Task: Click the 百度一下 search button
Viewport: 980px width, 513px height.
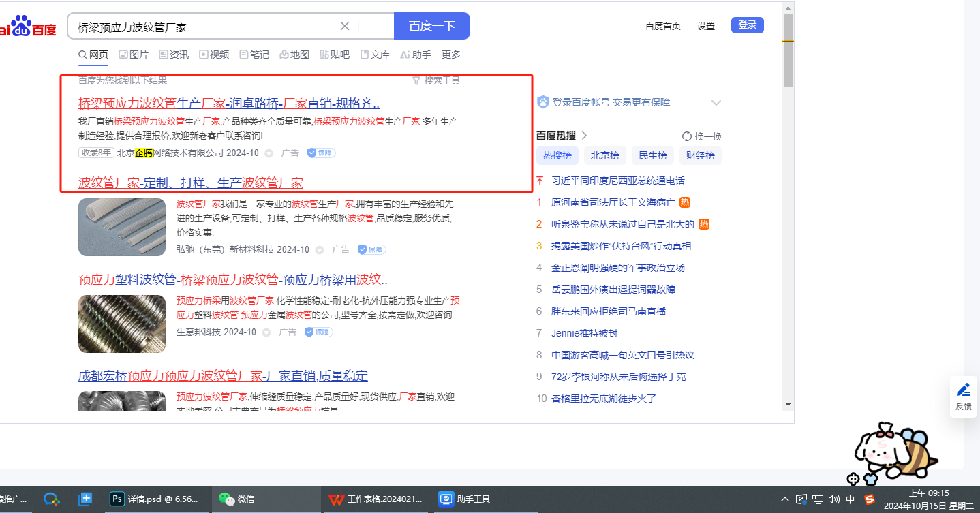Action: [431, 27]
